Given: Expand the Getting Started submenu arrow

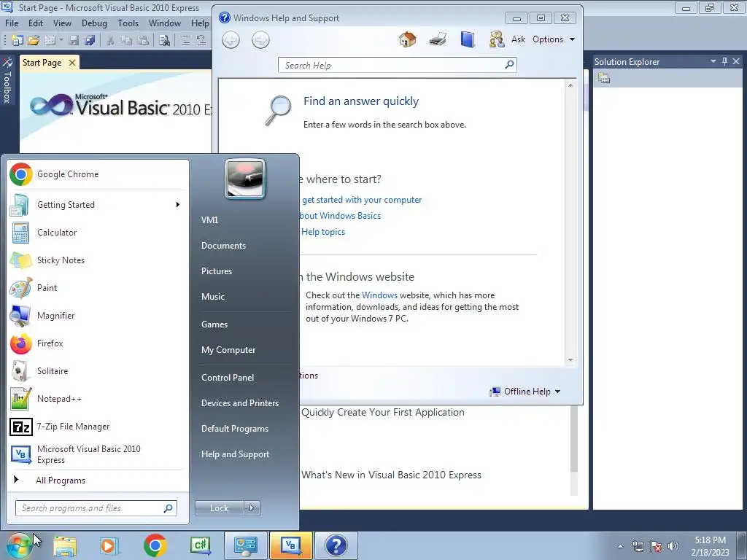Looking at the screenshot, I should tap(178, 205).
